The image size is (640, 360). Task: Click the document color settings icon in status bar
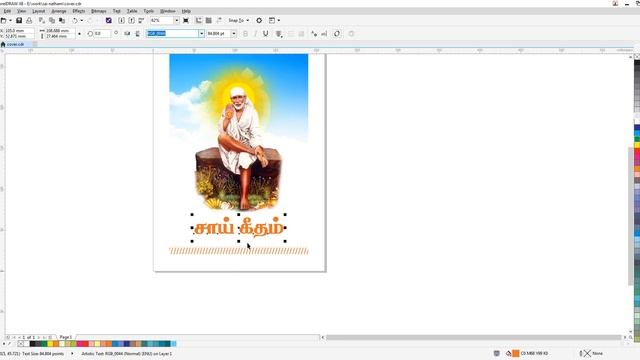(496, 353)
